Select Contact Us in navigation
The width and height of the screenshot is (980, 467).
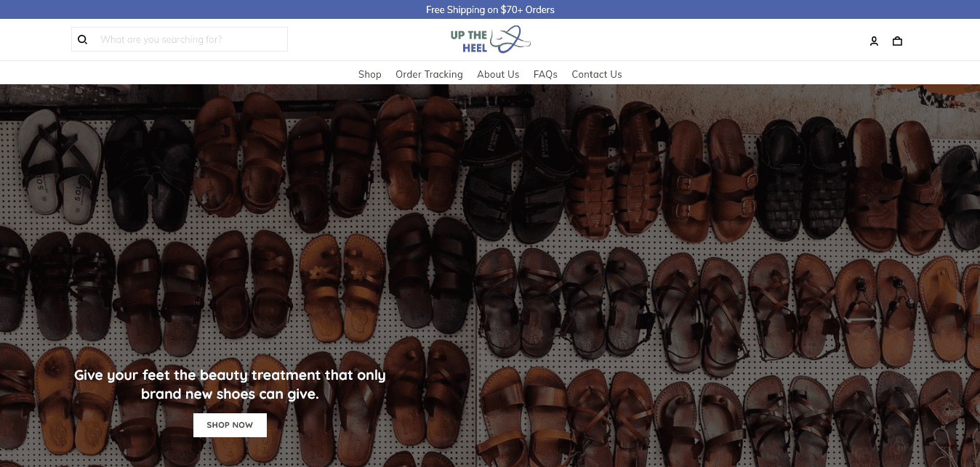pyautogui.click(x=596, y=74)
